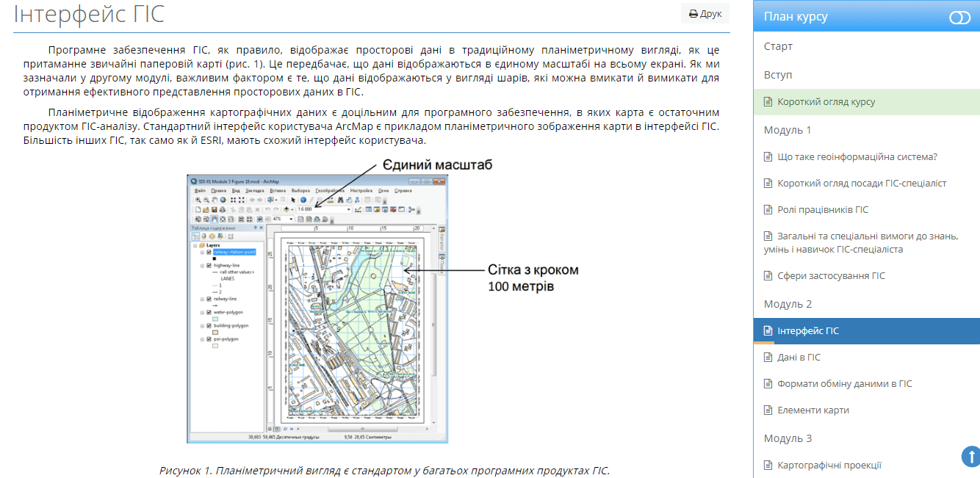Image resolution: width=980 pixels, height=478 pixels.
Task: Click document icon next to Дані в ГІС
Action: (768, 358)
